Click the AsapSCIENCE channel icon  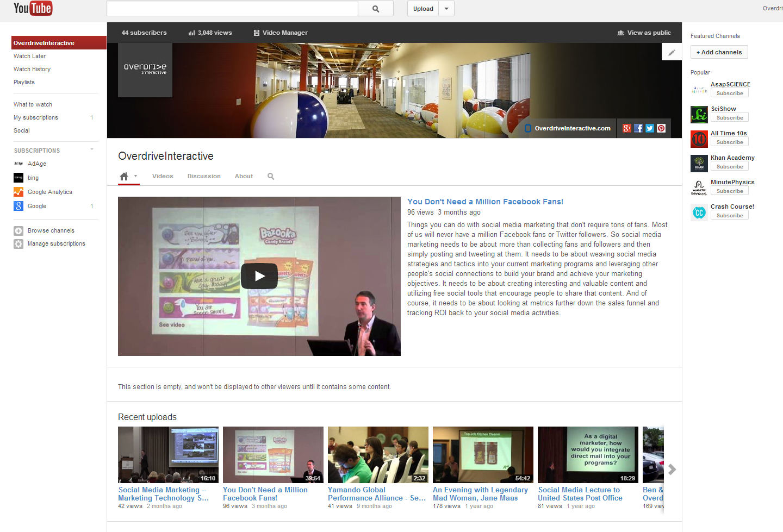(x=699, y=90)
